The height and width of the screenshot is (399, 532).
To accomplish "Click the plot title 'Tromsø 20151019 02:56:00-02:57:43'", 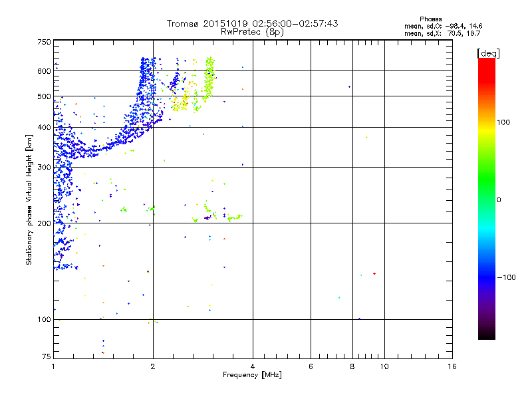I will click(x=252, y=23).
